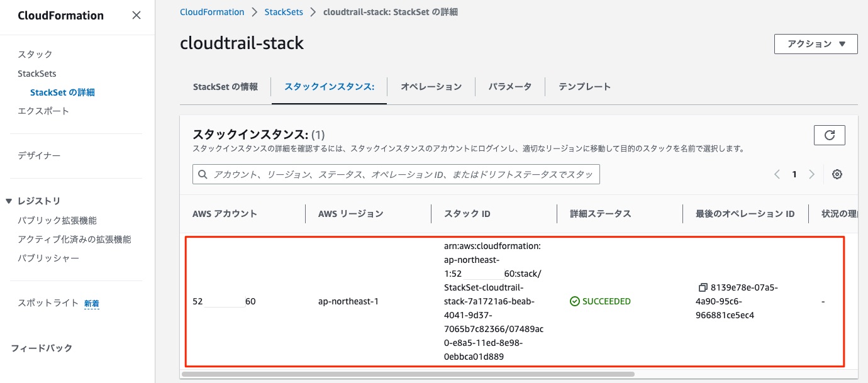
Task: Click the search magnifier icon in filter bar
Action: coord(203,174)
